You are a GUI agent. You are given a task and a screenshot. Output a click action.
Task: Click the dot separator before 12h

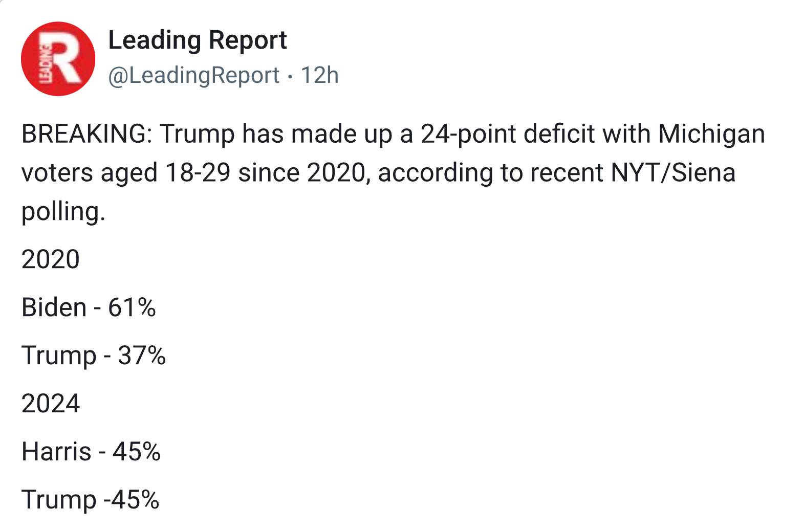(x=290, y=77)
